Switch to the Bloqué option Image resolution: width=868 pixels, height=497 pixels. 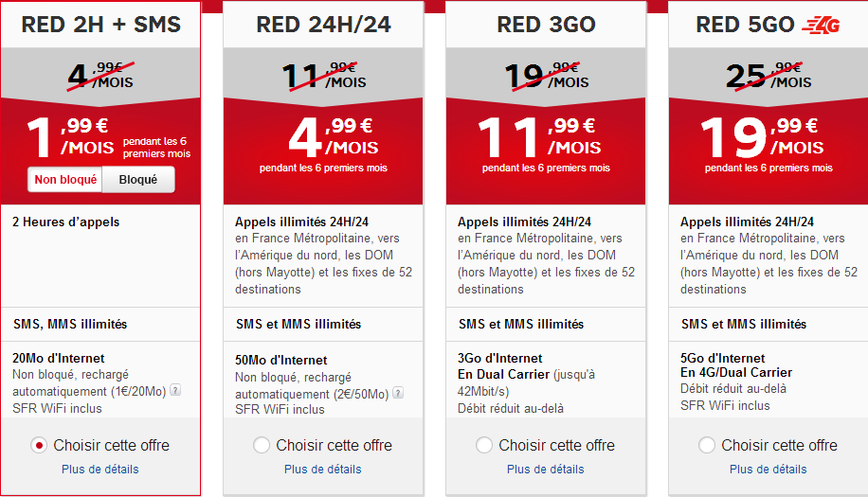pyautogui.click(x=138, y=179)
